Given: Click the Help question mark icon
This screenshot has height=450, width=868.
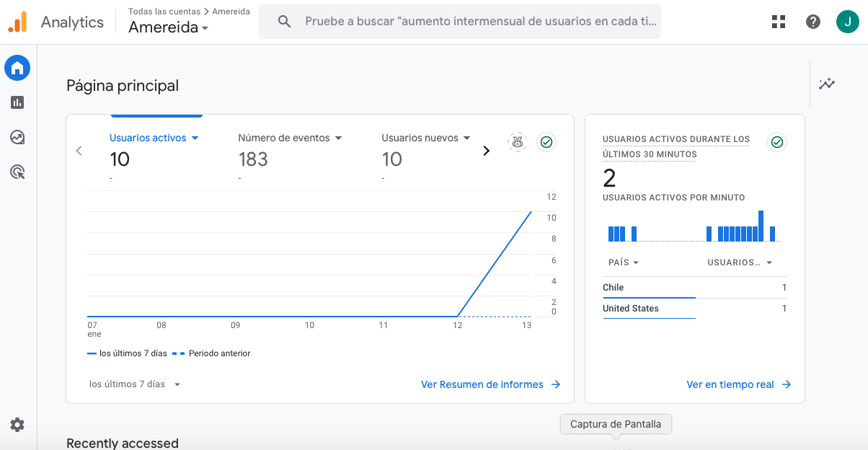Looking at the screenshot, I should [813, 22].
